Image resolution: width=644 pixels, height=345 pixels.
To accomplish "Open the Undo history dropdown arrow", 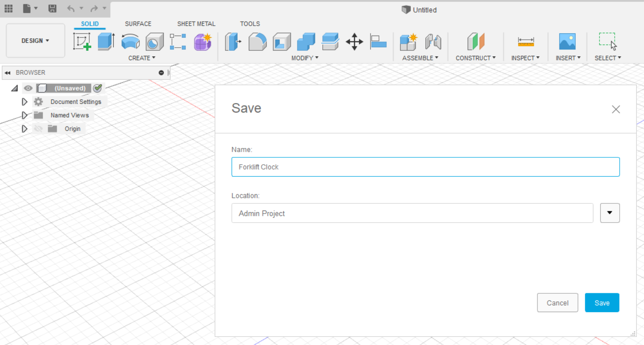I will pyautogui.click(x=81, y=8).
